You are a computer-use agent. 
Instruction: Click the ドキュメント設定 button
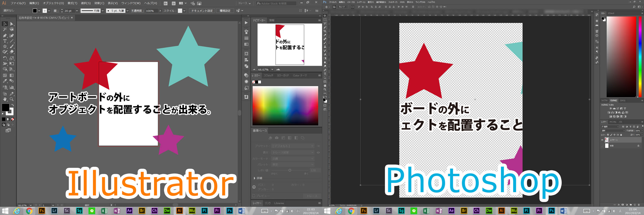[202, 11]
